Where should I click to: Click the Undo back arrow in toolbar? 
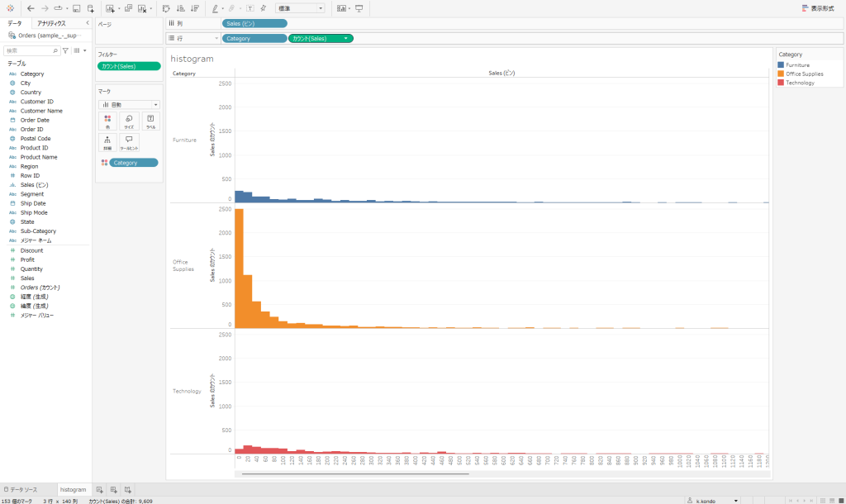tap(31, 8)
